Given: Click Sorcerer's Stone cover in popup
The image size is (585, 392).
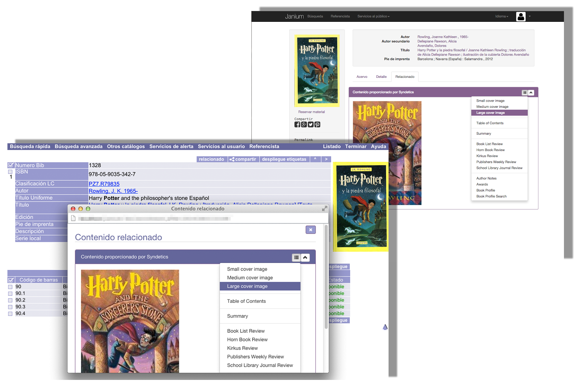Looking at the screenshot, I should click(x=130, y=321).
